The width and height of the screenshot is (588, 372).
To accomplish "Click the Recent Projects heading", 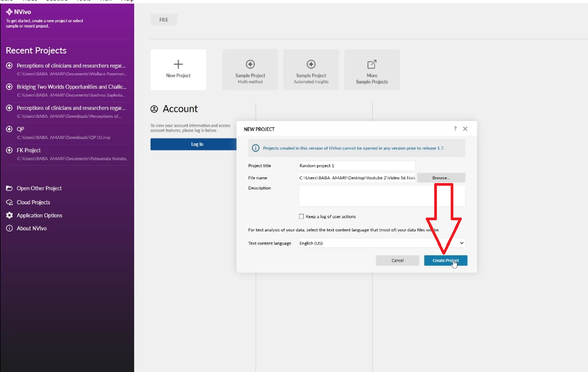I will (36, 50).
